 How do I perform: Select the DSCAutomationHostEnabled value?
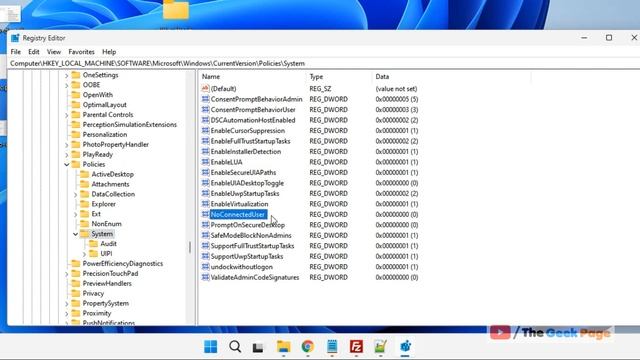pyautogui.click(x=253, y=120)
